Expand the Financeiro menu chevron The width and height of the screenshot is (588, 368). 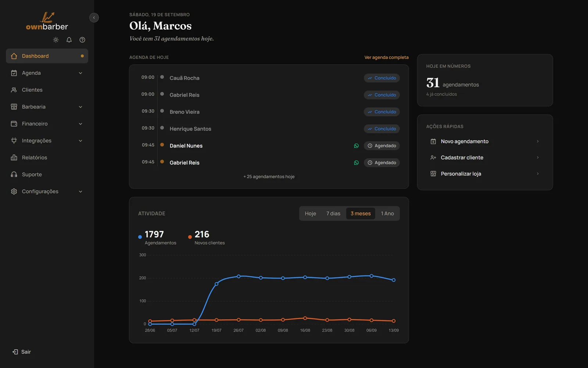80,124
